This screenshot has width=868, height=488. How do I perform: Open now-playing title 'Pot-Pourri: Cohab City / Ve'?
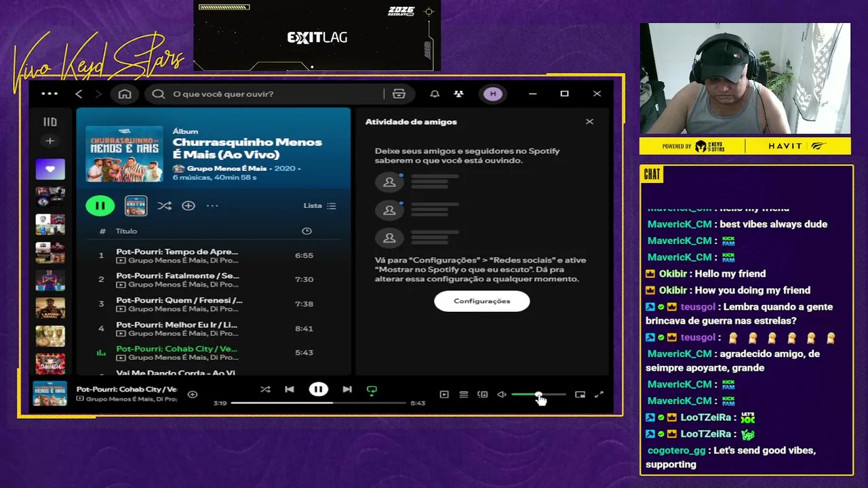click(x=127, y=390)
